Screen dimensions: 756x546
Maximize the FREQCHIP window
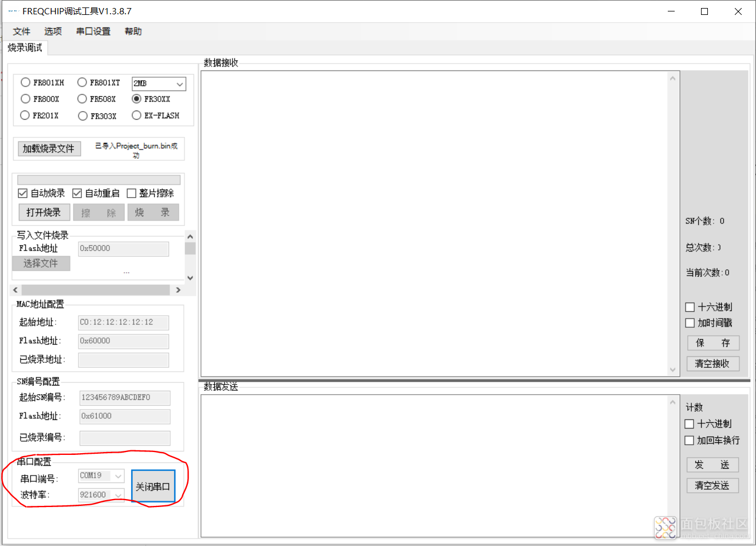[x=704, y=11]
